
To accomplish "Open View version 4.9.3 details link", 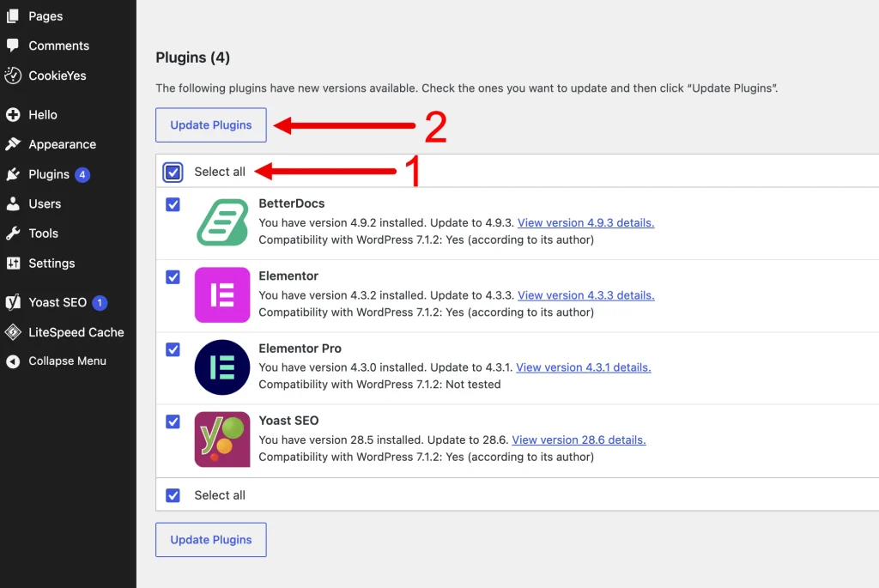I will click(x=585, y=222).
